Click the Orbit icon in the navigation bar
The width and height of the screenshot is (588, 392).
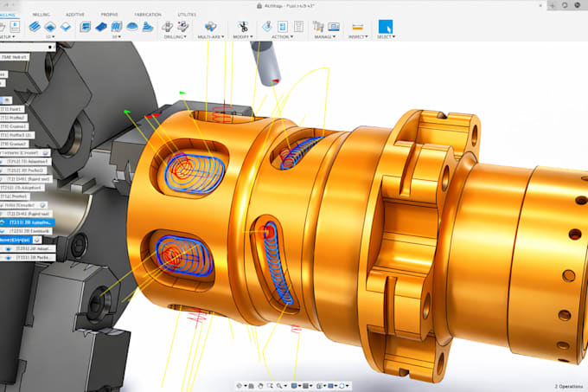coord(240,386)
